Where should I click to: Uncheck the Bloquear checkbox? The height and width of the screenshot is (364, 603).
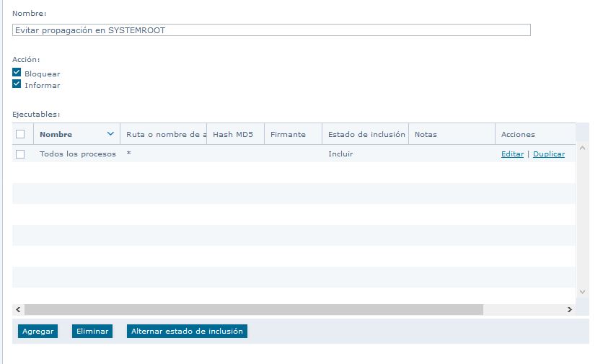[17, 72]
